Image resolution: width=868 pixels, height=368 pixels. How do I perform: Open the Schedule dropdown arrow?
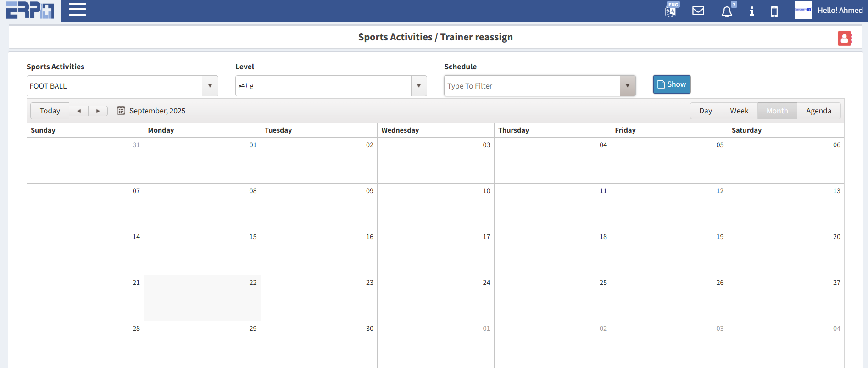628,86
